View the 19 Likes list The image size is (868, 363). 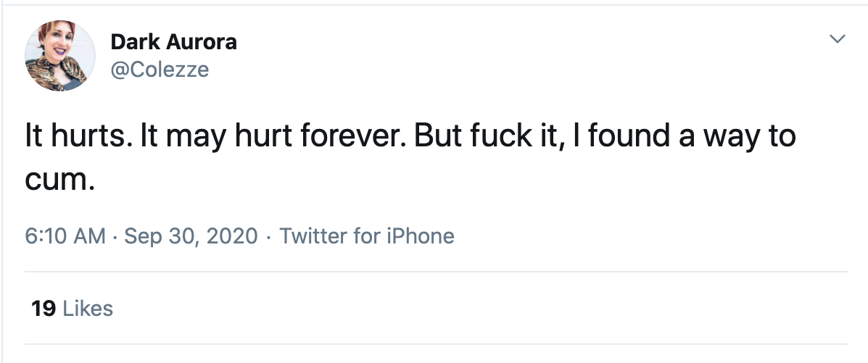click(73, 309)
